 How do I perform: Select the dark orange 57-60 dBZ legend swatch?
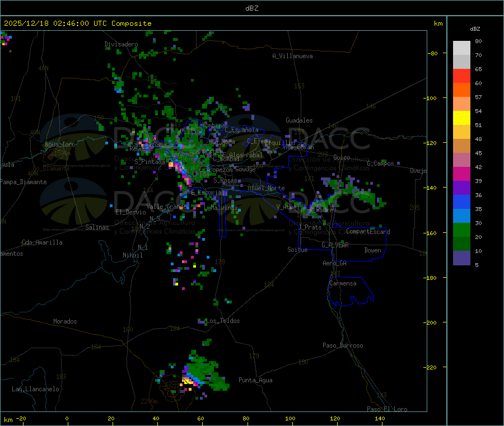pos(461,90)
